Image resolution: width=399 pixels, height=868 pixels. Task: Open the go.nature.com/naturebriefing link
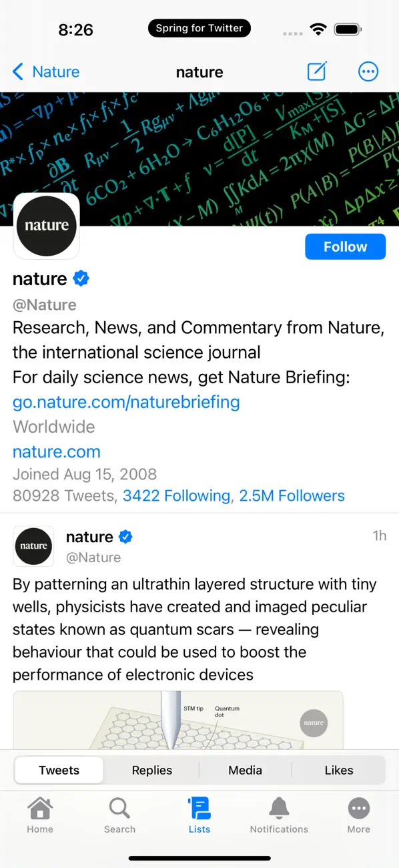(x=126, y=402)
